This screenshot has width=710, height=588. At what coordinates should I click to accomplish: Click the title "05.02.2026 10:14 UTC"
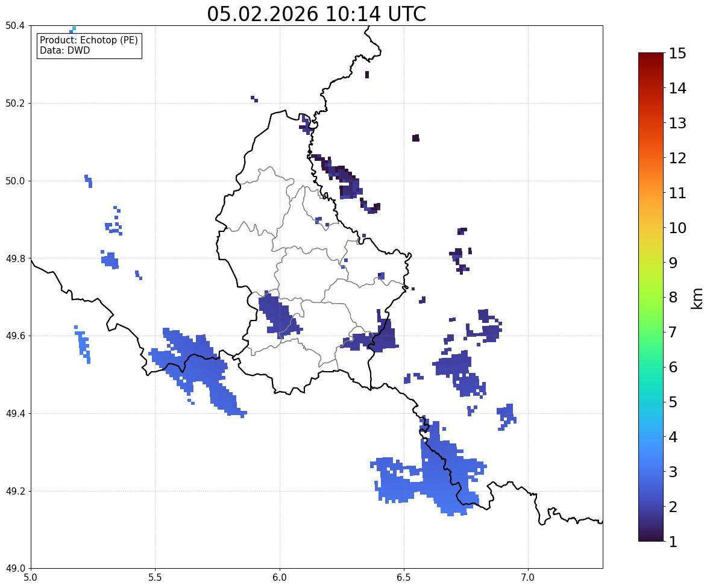tap(316, 14)
